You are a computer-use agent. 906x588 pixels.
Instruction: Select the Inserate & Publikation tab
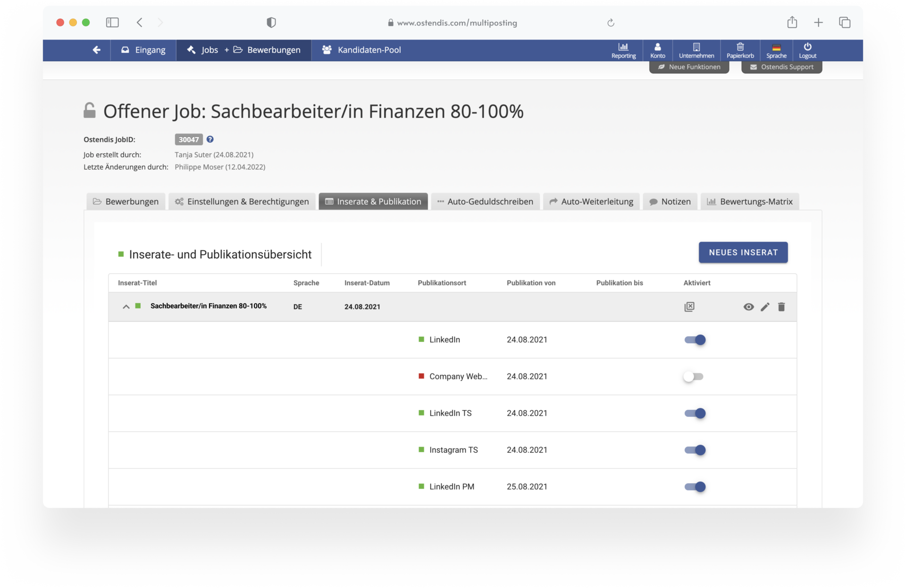click(x=373, y=201)
